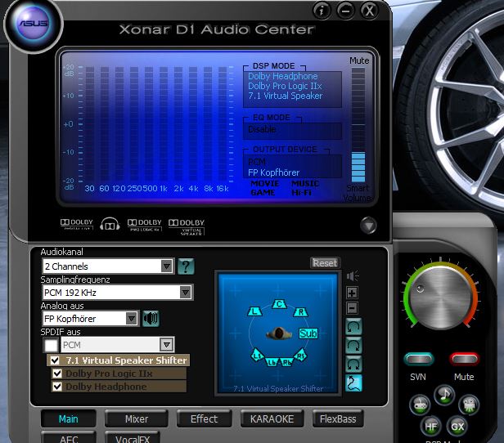Select the right R speaker in shifter
The height and width of the screenshot is (443, 504).
click(x=301, y=311)
